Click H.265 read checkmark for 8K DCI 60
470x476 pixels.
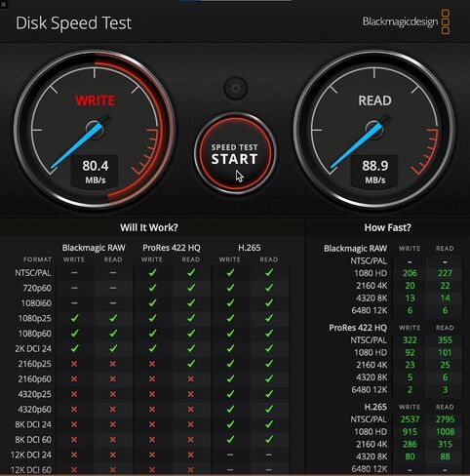[269, 439]
